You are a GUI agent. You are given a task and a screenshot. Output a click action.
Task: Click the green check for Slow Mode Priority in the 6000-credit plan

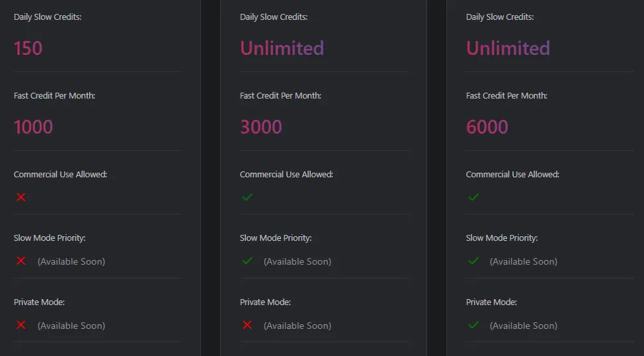pos(473,261)
